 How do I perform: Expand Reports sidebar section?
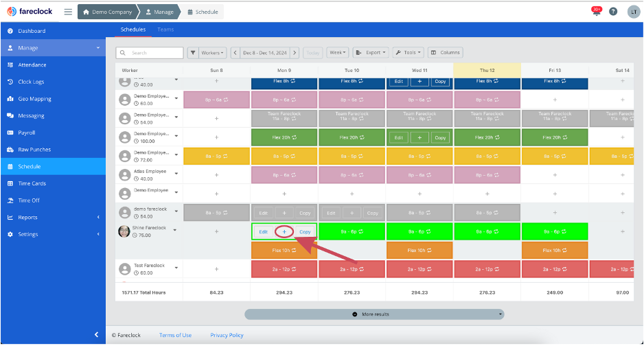coord(53,217)
